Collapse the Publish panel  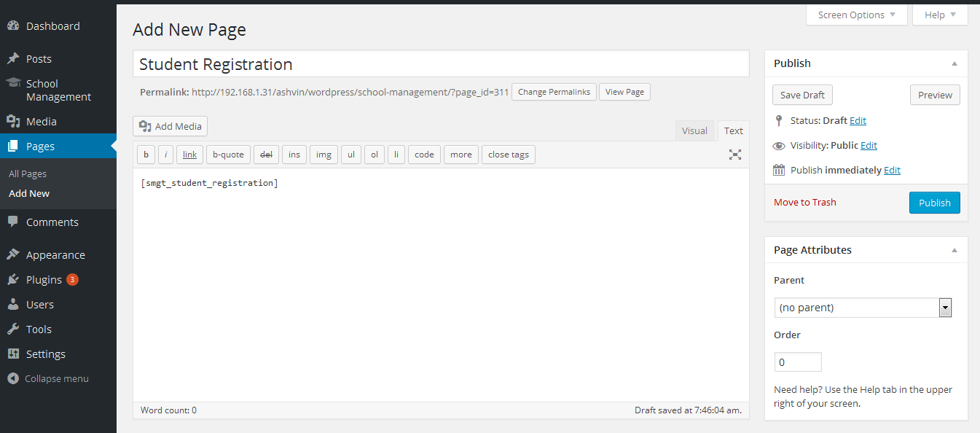954,63
